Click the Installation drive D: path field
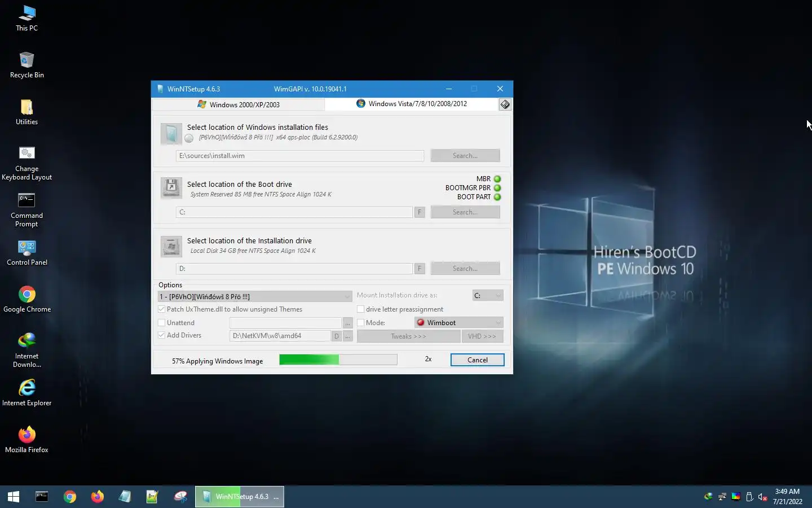 pos(294,269)
